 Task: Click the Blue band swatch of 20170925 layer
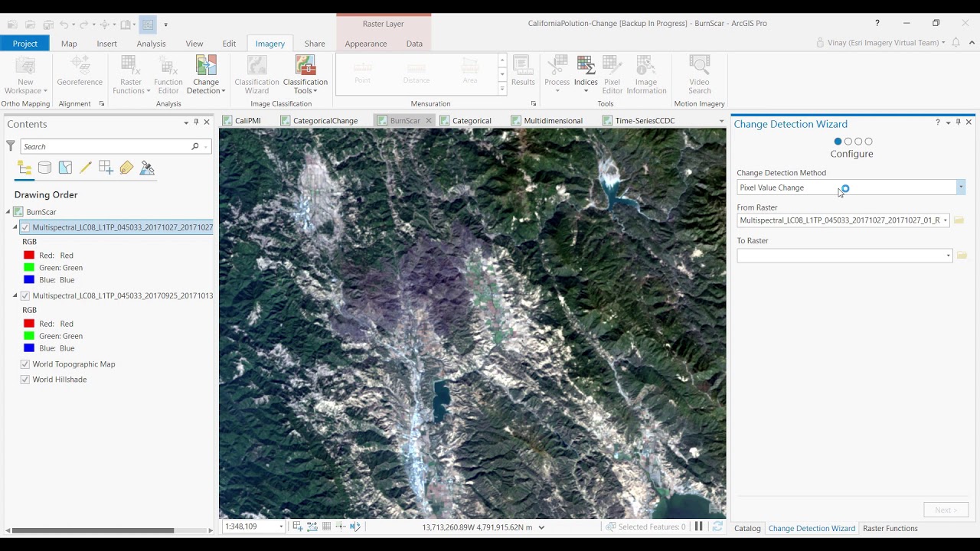point(29,348)
